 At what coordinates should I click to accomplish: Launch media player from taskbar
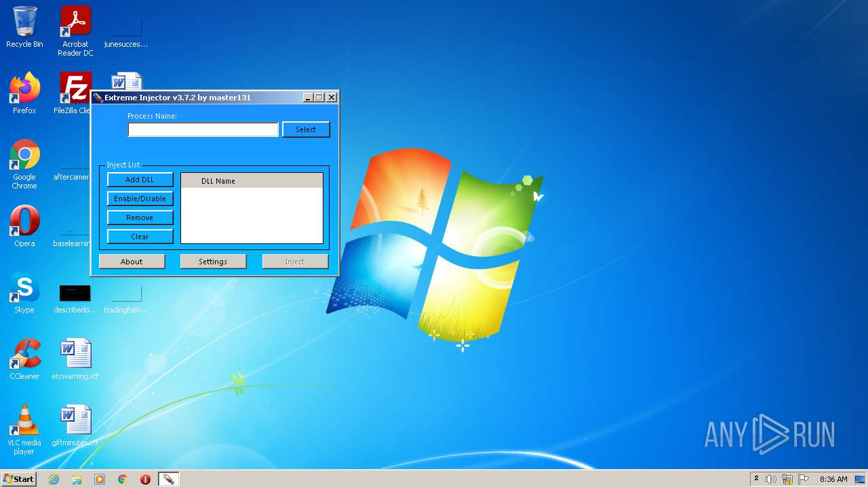click(100, 479)
